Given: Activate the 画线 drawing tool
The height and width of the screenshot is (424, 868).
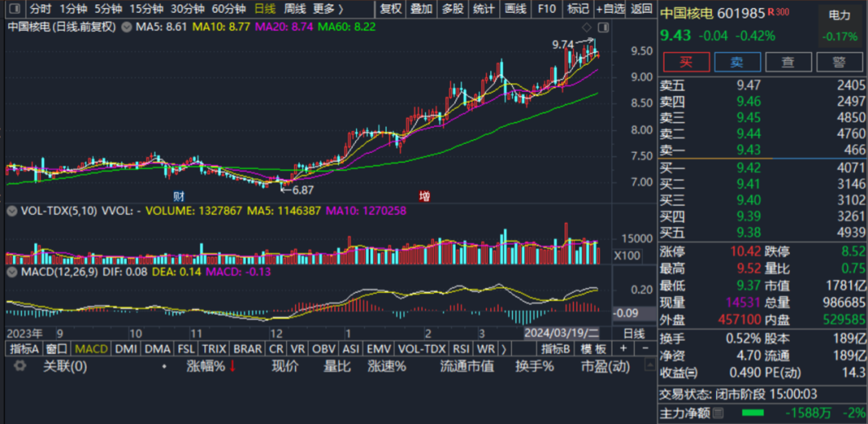Looking at the screenshot, I should click(x=515, y=9).
